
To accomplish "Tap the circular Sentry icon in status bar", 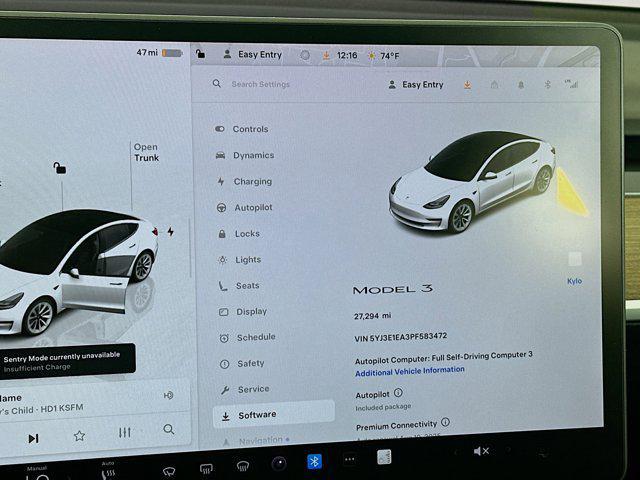I will coord(305,55).
